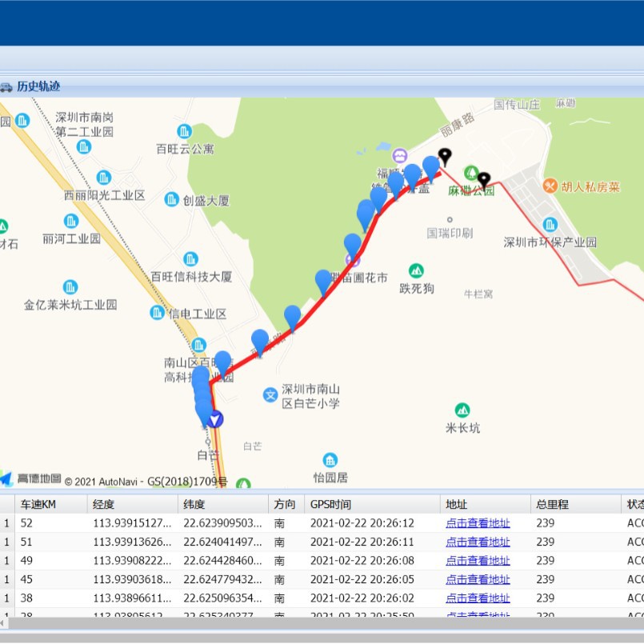Click the black pin at the route start
This screenshot has width=644, height=644.
(445, 157)
